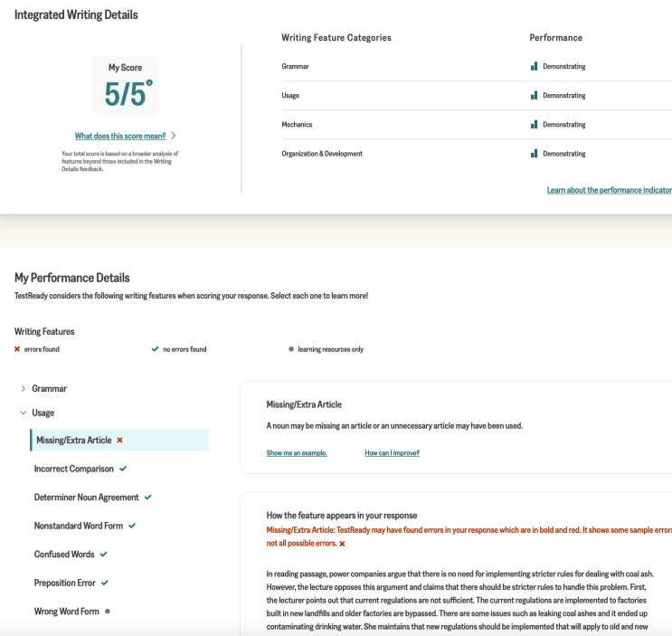
Task: Select the Incorrect Comparison feature
Action: tap(74, 469)
